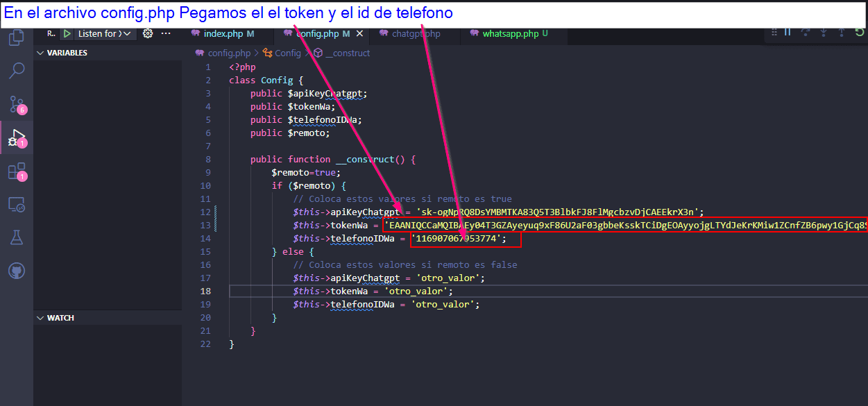The width and height of the screenshot is (868, 406).
Task: Open the Extensions panel
Action: click(x=17, y=169)
